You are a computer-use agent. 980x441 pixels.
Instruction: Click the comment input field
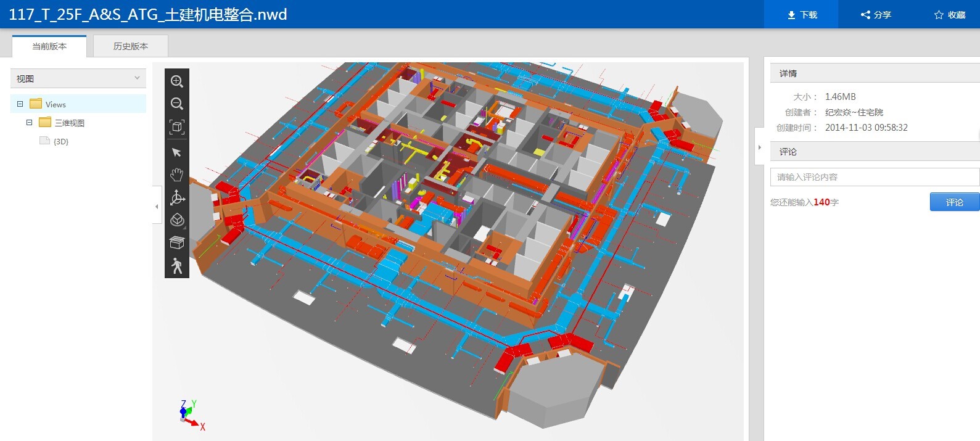(874, 177)
